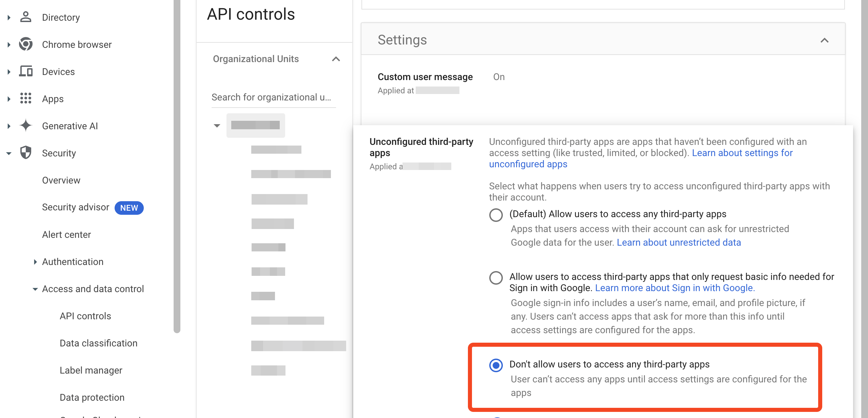Open Chrome browser in the sidebar
Image resolution: width=868 pixels, height=418 pixels.
click(77, 44)
